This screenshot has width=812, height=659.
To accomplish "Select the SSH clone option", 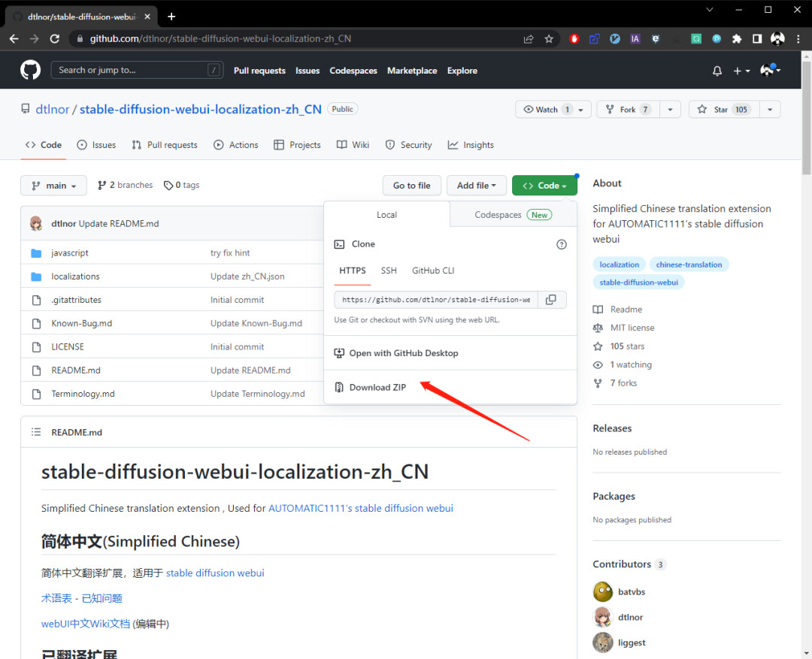I will 389,271.
